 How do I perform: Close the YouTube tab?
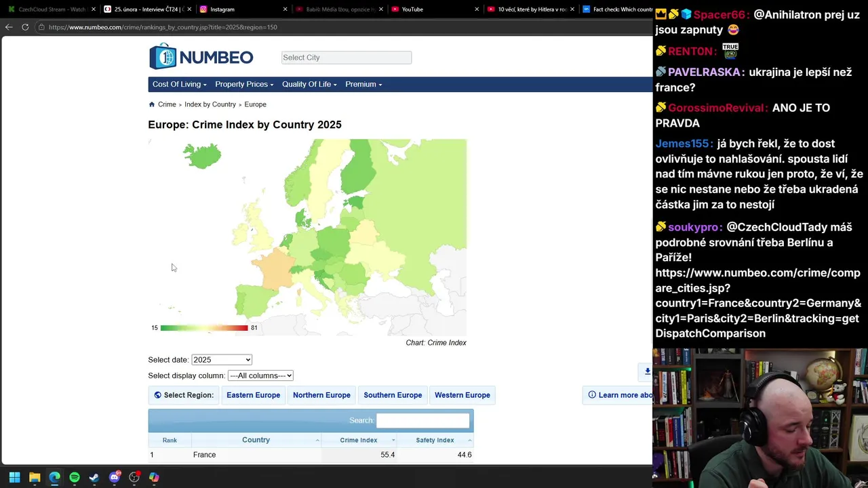(x=477, y=9)
